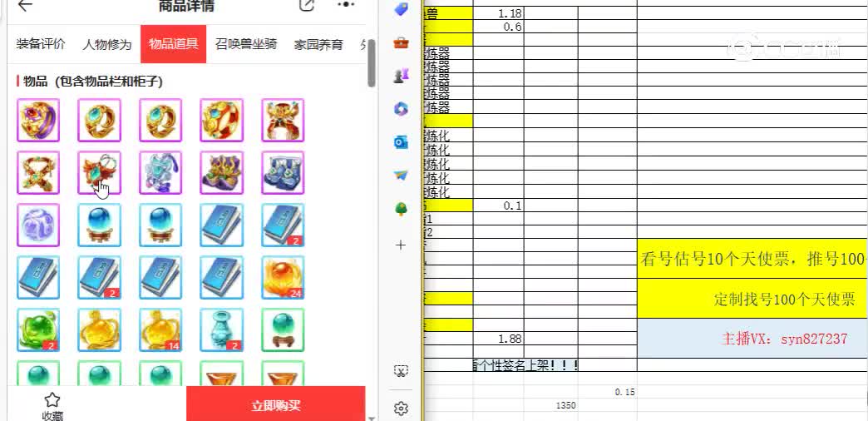Image resolution: width=868 pixels, height=421 pixels.
Task: Select the blue boots item
Action: pyautogui.click(x=283, y=173)
